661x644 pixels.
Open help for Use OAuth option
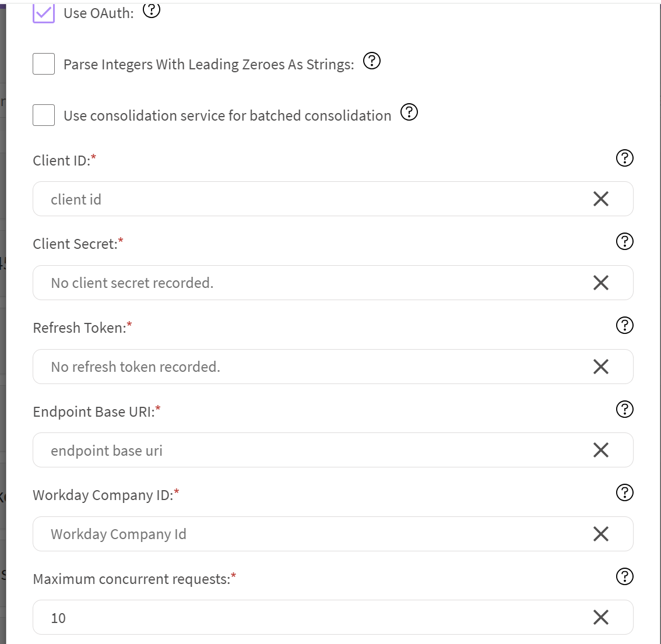point(152,10)
